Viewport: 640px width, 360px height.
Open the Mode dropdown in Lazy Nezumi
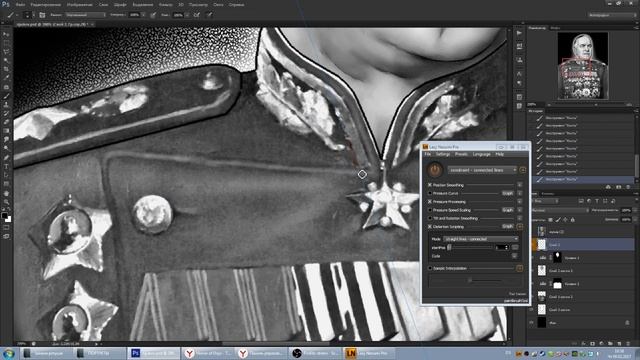pos(480,239)
